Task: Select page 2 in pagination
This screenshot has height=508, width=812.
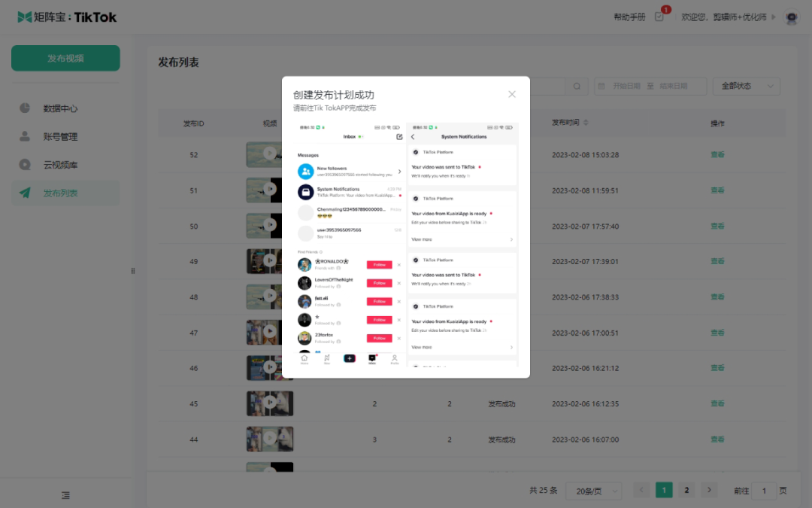Action: point(686,490)
